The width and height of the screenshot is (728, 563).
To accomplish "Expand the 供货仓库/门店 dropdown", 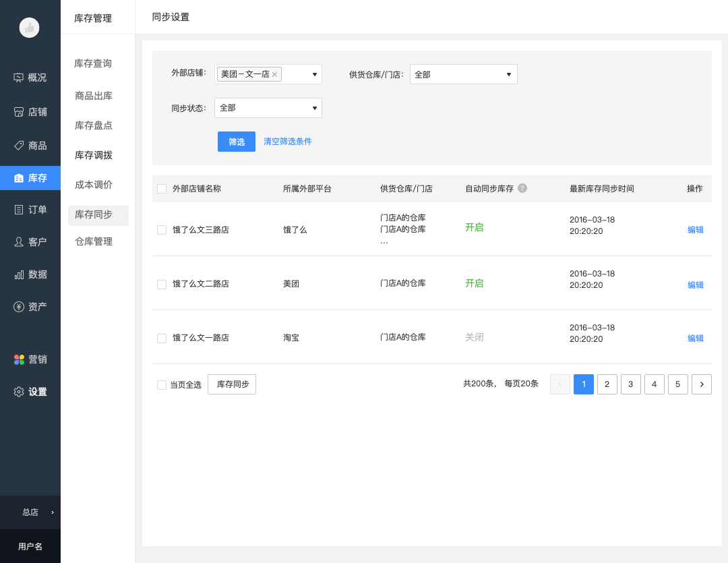I will (508, 74).
